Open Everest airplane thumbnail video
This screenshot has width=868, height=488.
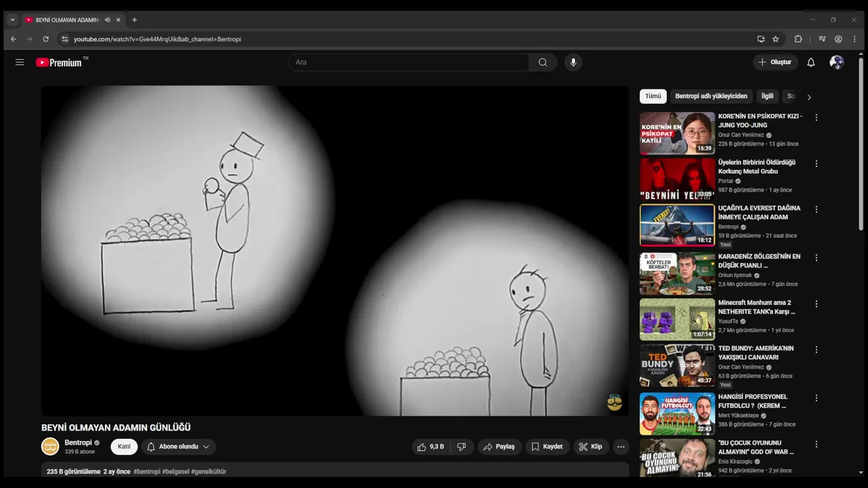pos(677,225)
